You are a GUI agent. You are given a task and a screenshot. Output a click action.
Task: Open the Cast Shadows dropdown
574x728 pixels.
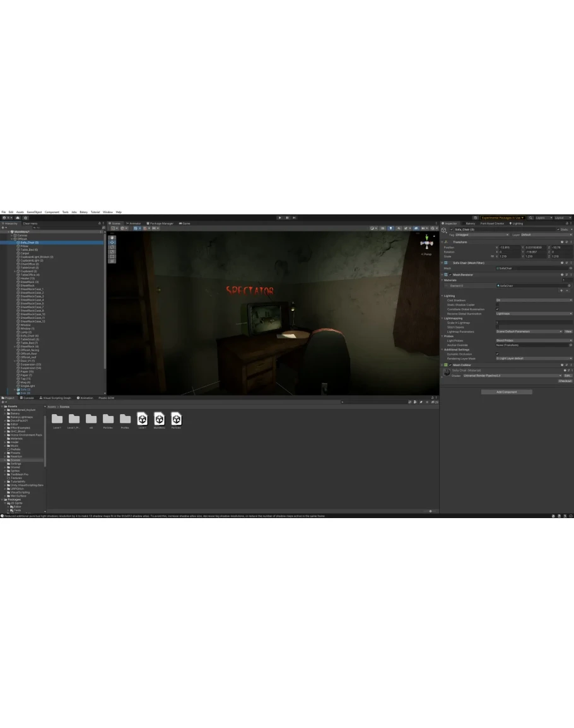[x=534, y=300]
